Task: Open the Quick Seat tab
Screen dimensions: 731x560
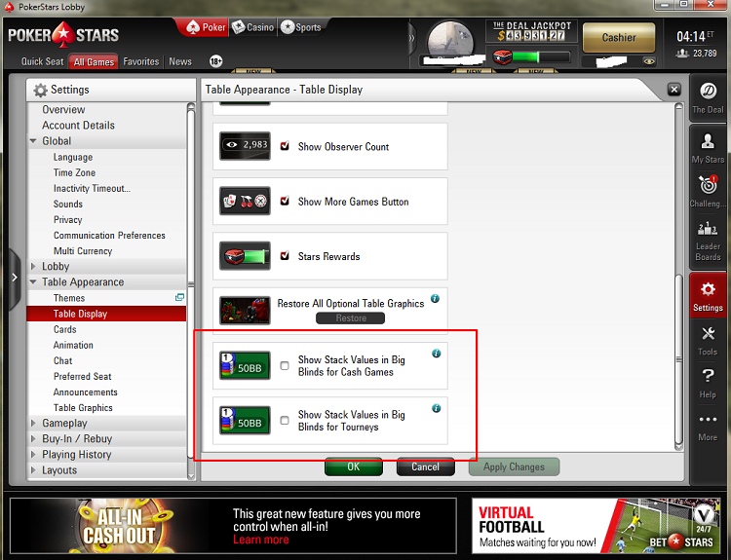Action: pos(42,61)
